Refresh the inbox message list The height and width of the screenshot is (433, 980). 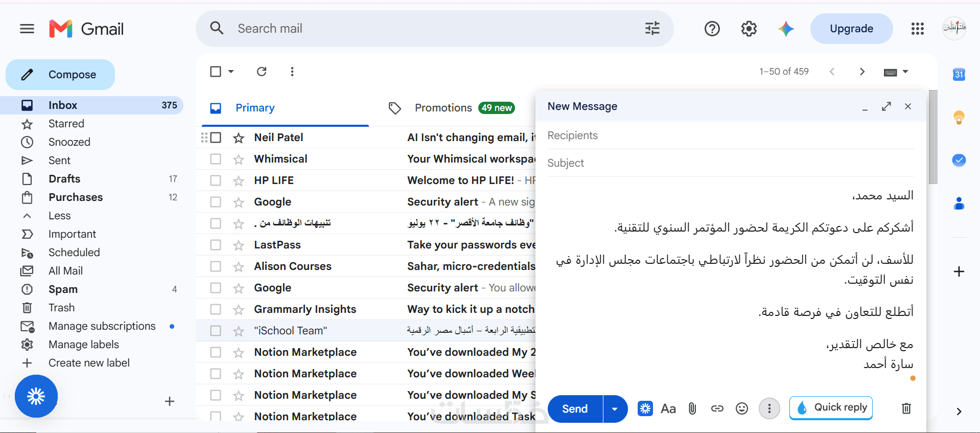coord(262,72)
